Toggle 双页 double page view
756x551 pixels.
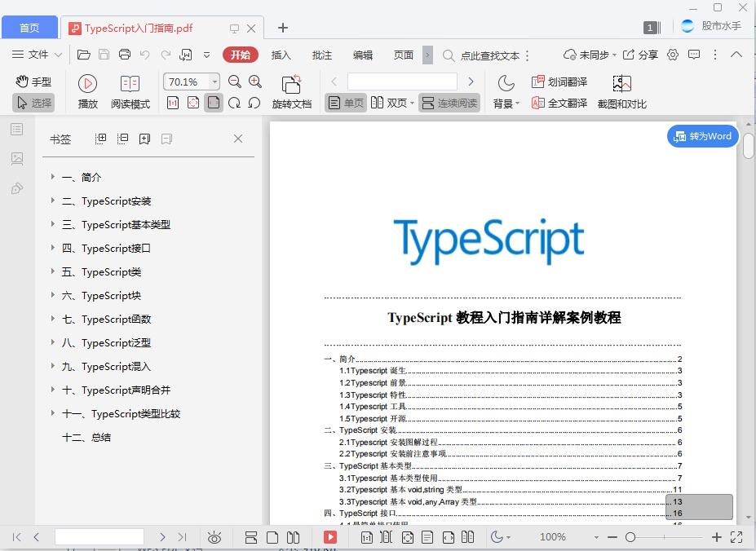(x=392, y=103)
